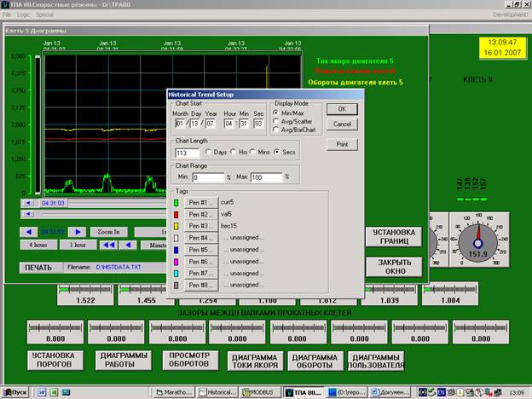Image resolution: width=532 pixels, height=399 pixels.
Task: Click the yellow Pen #3 color swatch
Action: pyautogui.click(x=176, y=226)
